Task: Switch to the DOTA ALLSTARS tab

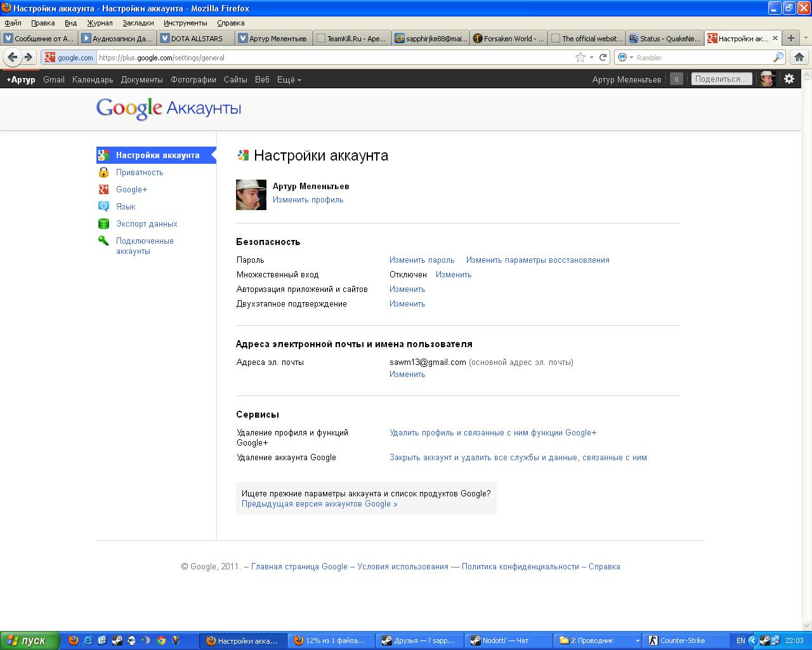Action: [196, 38]
